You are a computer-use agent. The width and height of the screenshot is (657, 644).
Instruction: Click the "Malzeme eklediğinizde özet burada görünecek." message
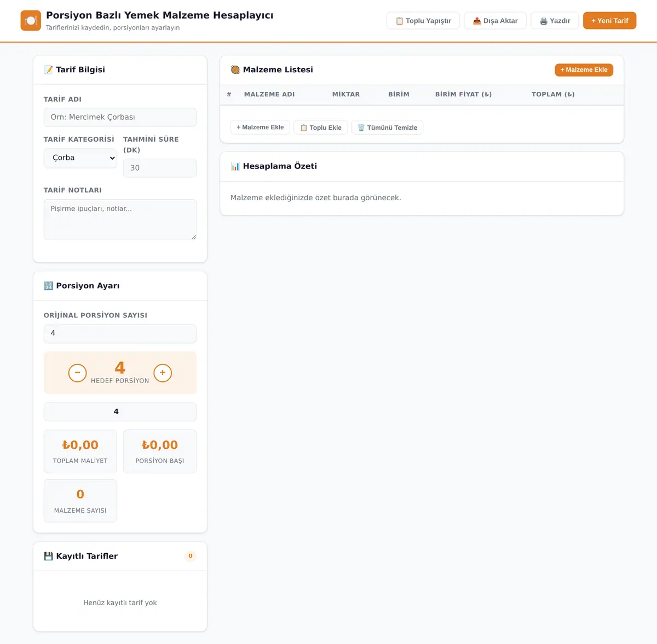316,198
